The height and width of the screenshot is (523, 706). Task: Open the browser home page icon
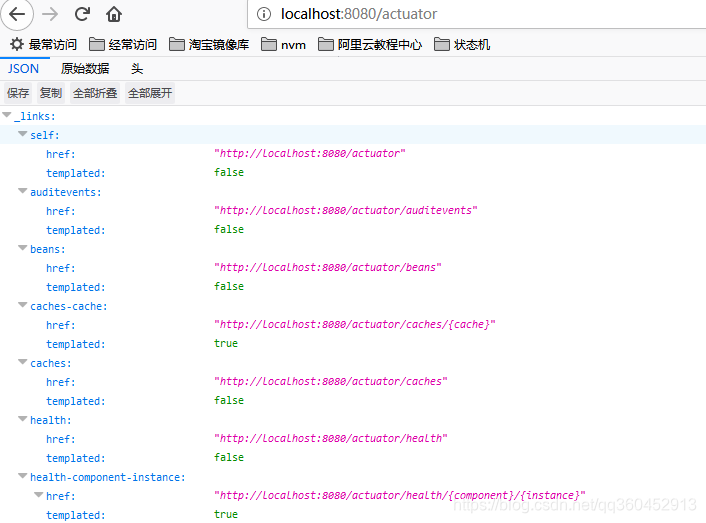(x=114, y=14)
